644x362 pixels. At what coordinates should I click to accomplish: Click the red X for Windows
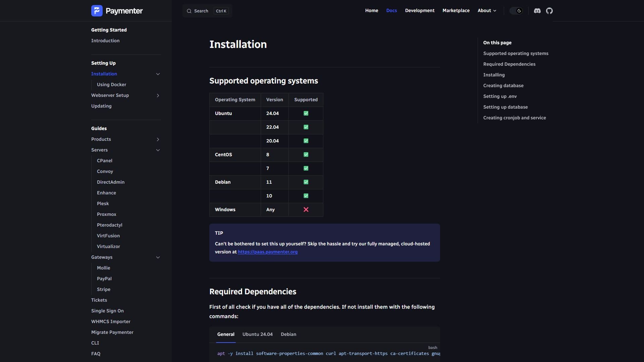tap(306, 210)
